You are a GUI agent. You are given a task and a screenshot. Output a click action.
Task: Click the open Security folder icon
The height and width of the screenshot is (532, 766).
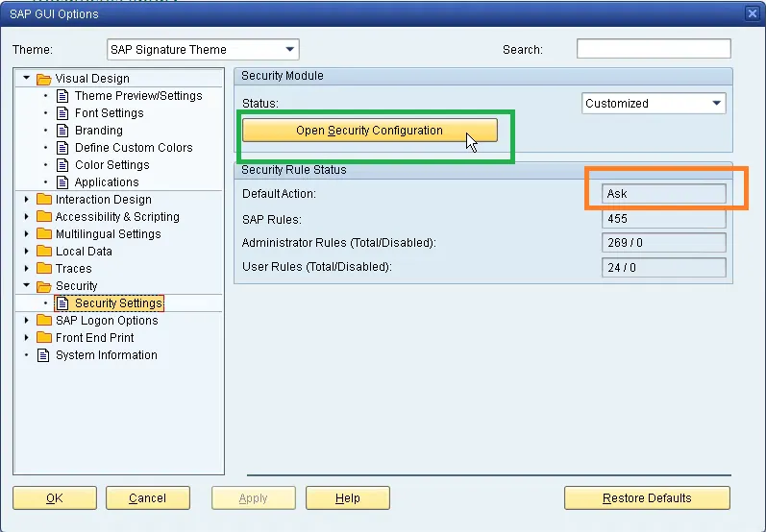pos(44,286)
